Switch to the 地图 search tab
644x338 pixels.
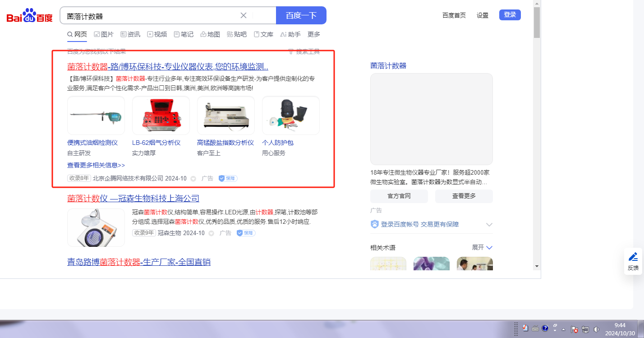(x=210, y=34)
